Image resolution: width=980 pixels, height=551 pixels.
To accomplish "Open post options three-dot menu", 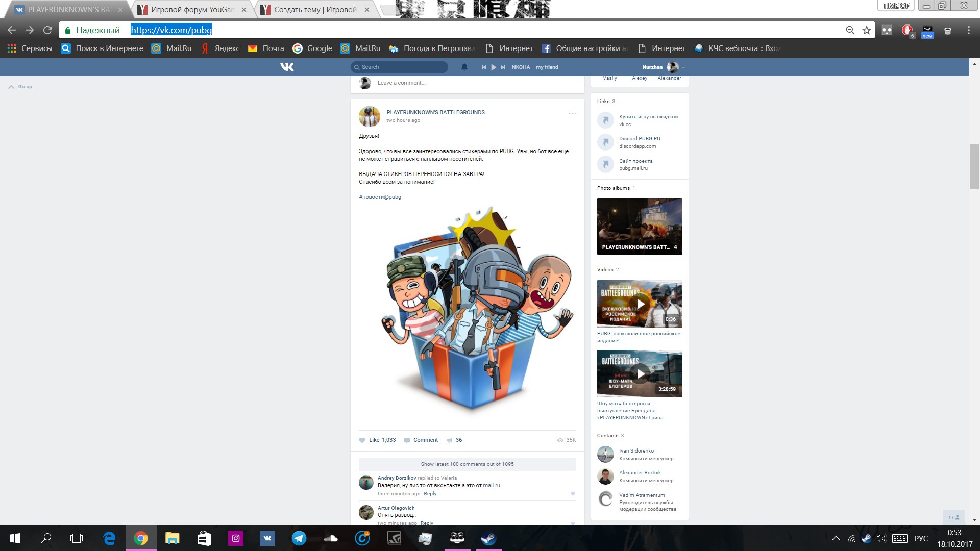I will tap(572, 113).
